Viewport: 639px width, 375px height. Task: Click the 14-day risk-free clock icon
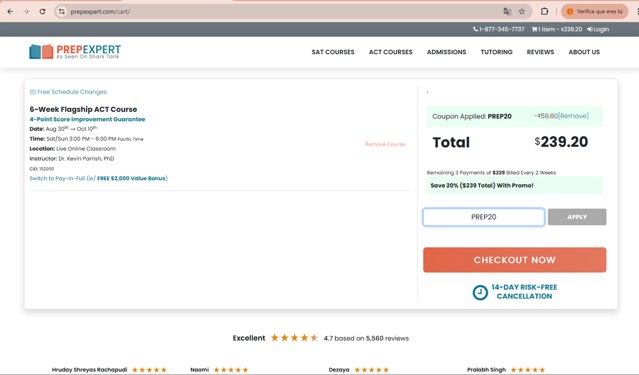pos(480,292)
